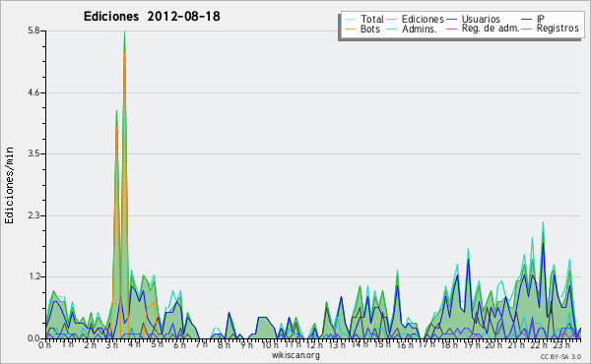Click the '6 h' x-axis tick label
This screenshot has height=364, width=591.
click(179, 345)
